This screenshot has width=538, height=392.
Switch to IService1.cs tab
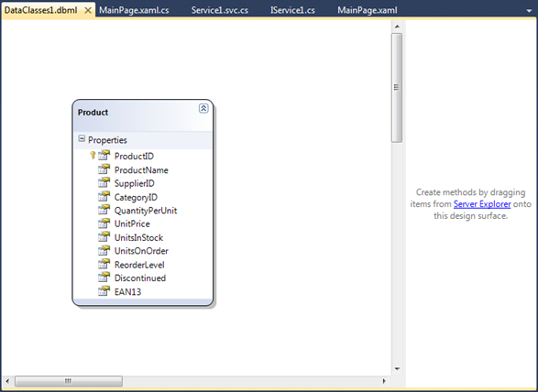[292, 10]
